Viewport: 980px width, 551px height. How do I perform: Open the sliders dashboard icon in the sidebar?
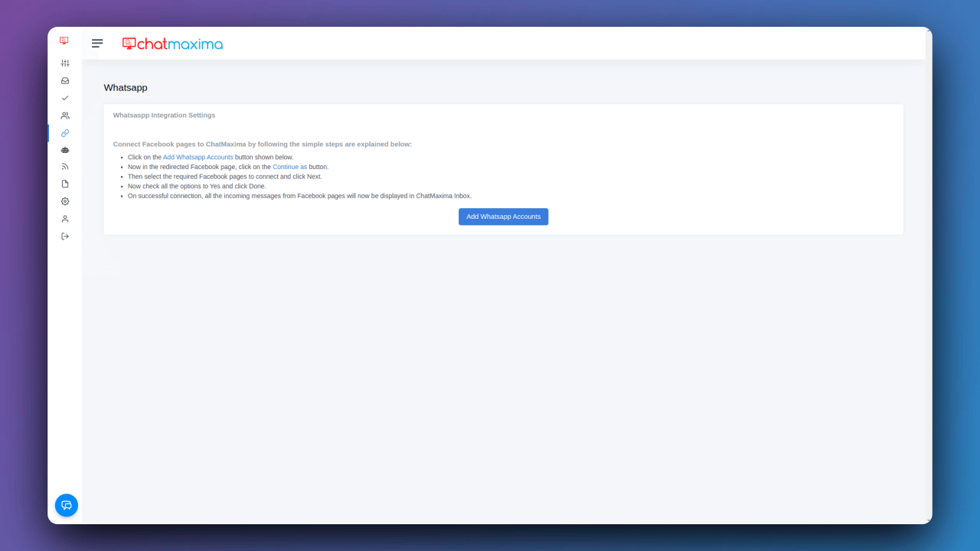[x=65, y=64]
